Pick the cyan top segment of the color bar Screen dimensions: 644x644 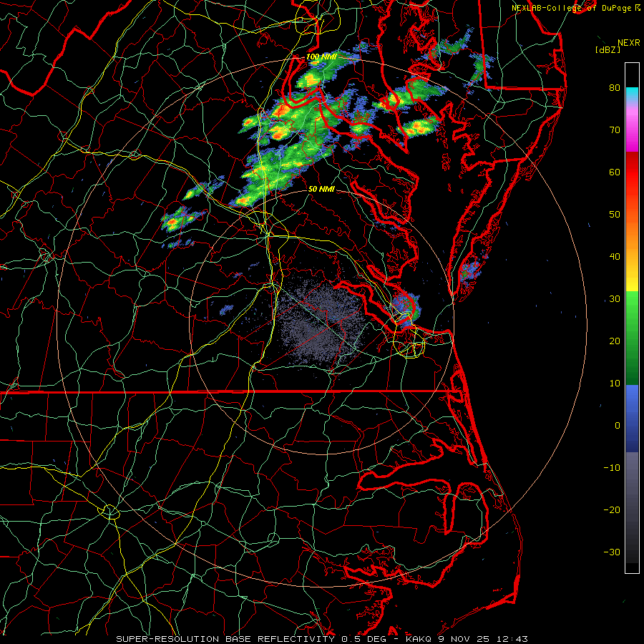pos(632,94)
